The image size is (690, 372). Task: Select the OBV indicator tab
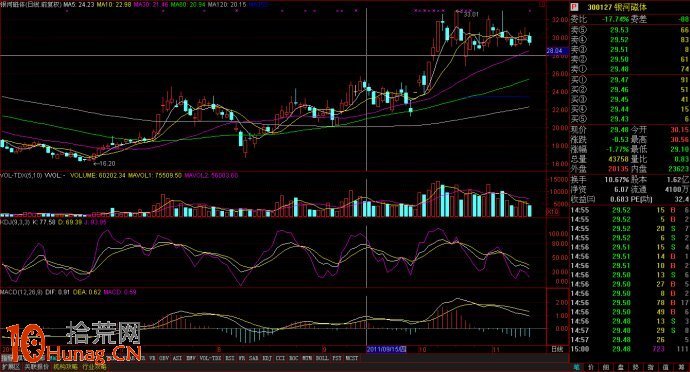pyautogui.click(x=164, y=358)
